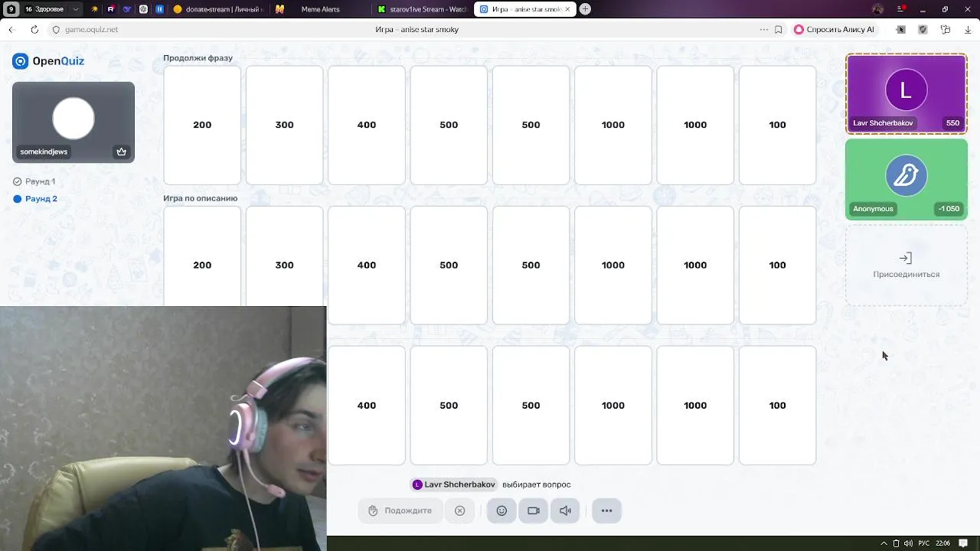Pick the 200 question in Продолжи фразу
Image resolution: width=980 pixels, height=551 pixels.
coord(202,125)
